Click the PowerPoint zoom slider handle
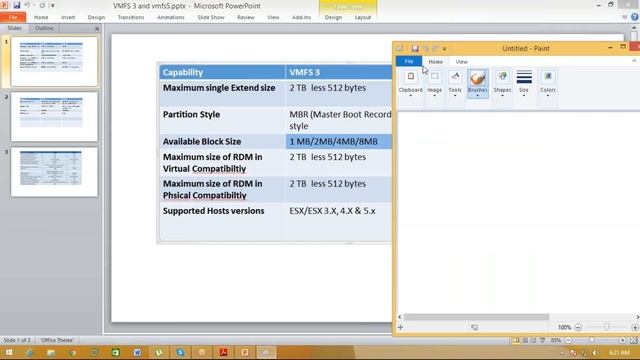The width and height of the screenshot is (640, 360). tap(592, 340)
